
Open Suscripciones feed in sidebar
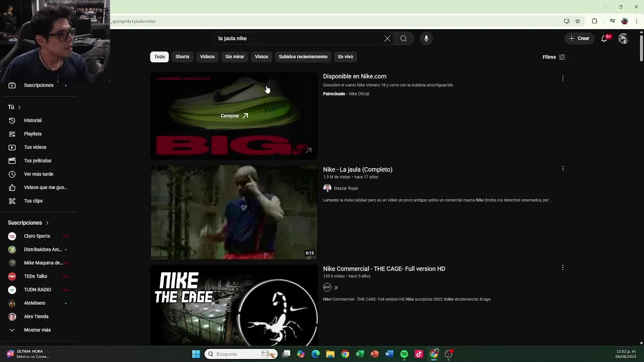point(38,85)
